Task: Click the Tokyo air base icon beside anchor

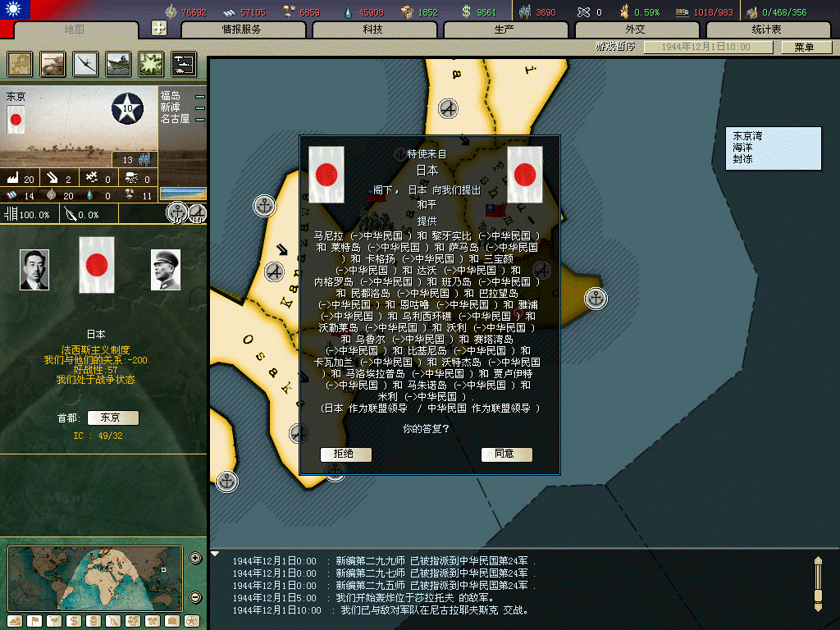Action: pyautogui.click(x=198, y=214)
